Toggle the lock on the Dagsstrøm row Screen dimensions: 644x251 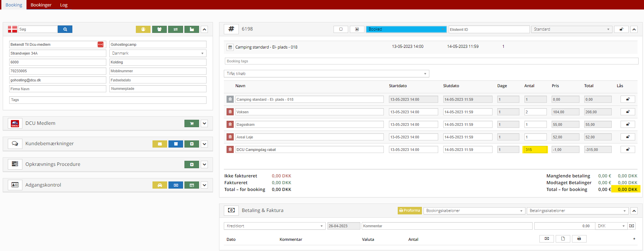click(x=628, y=124)
